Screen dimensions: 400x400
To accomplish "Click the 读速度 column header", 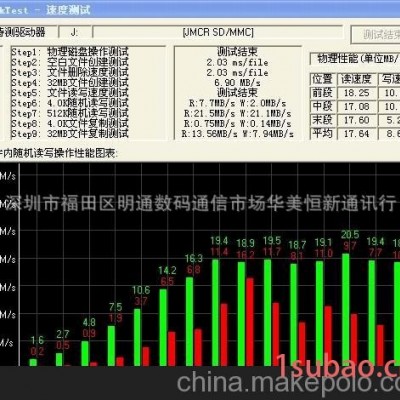I will pyautogui.click(x=357, y=79).
